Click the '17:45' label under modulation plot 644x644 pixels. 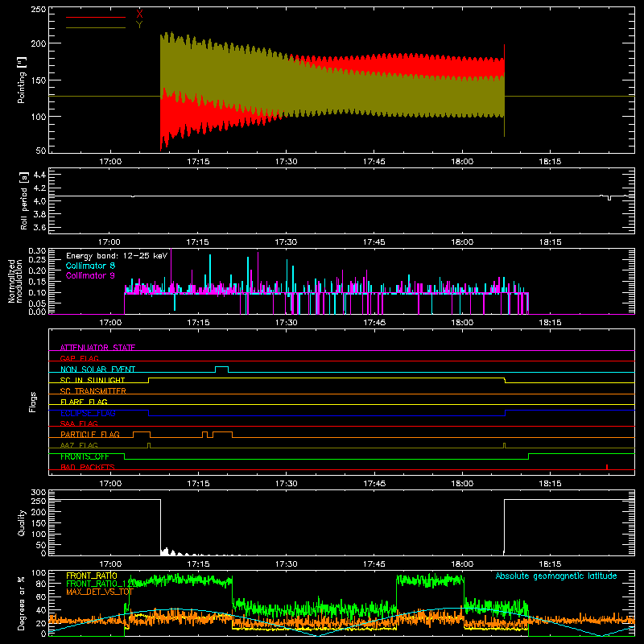pyautogui.click(x=374, y=323)
